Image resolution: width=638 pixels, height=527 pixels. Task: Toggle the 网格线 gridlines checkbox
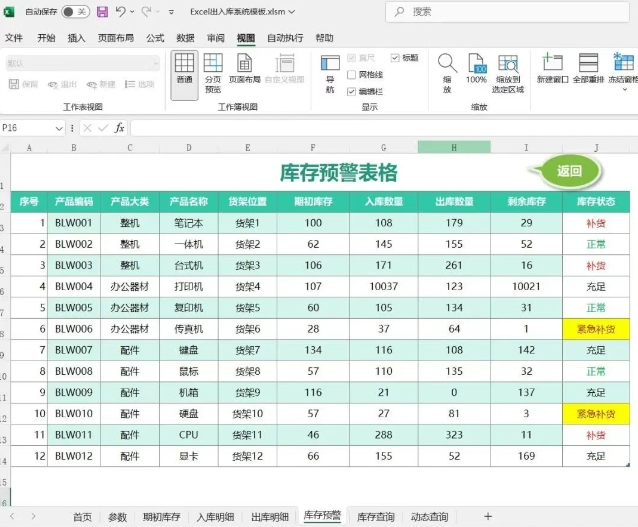[x=351, y=74]
